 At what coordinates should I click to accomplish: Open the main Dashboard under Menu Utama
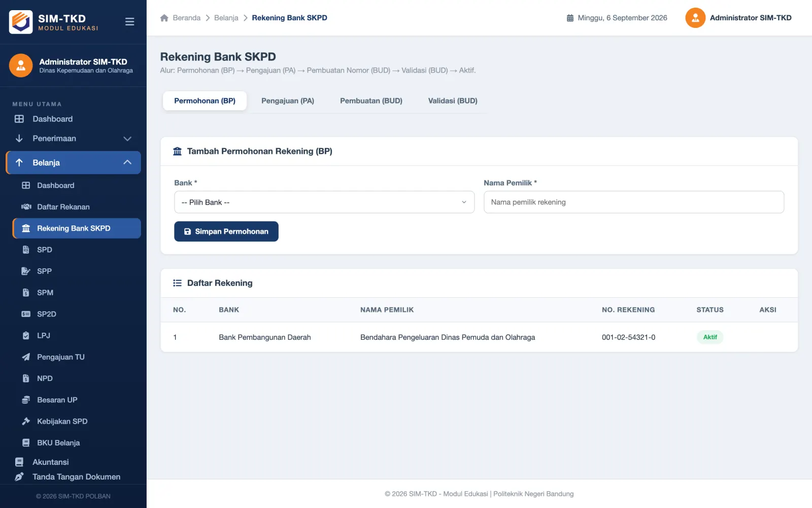[x=73, y=119]
